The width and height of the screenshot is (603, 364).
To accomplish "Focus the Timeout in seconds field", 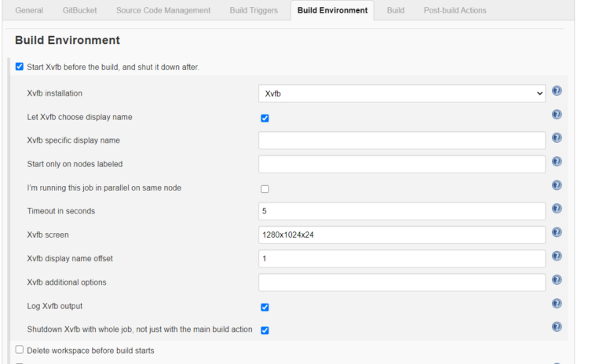I will (x=402, y=211).
